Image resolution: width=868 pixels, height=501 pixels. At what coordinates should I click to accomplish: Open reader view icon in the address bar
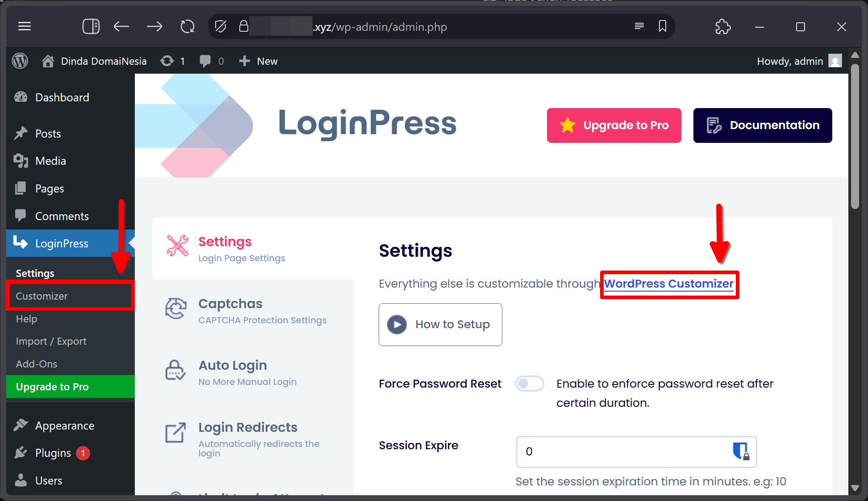click(639, 26)
